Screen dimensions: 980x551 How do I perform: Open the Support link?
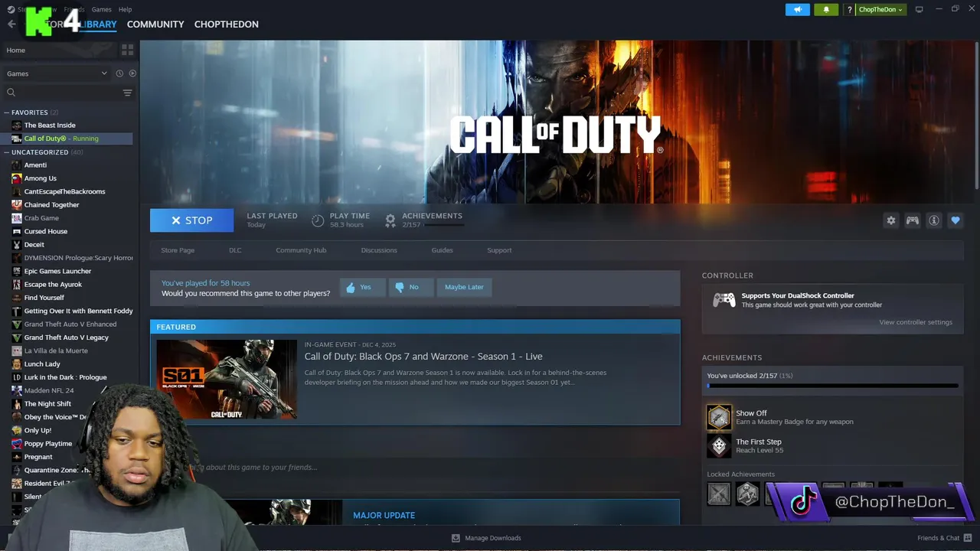(499, 250)
